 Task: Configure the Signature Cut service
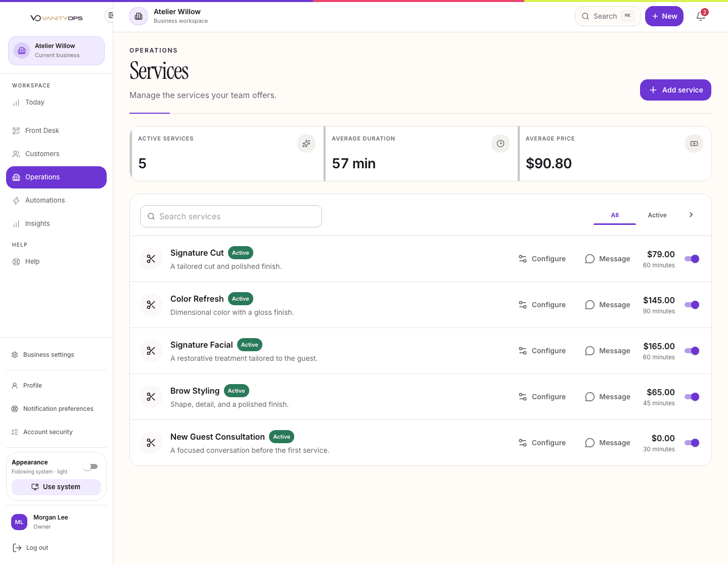542,259
